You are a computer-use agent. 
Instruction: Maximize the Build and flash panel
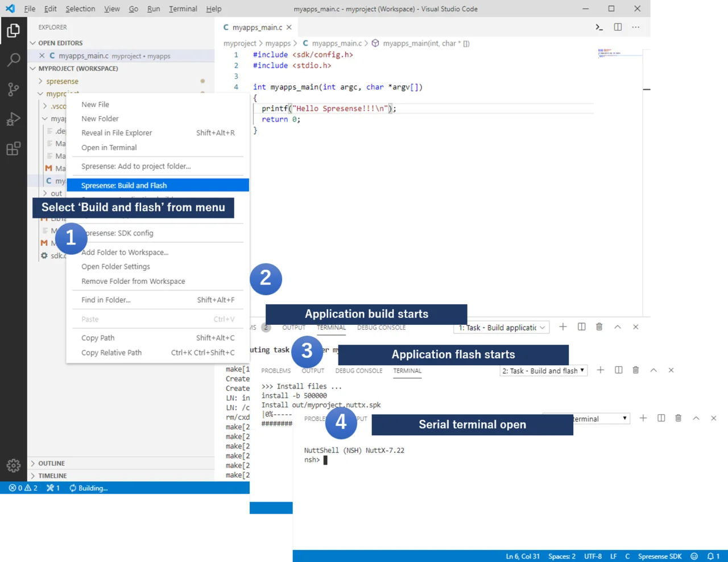pyautogui.click(x=653, y=370)
